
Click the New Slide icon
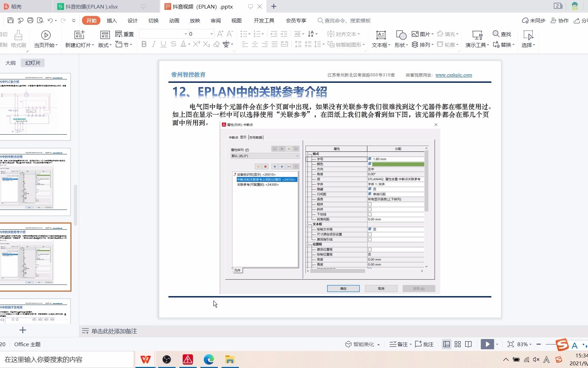(x=79, y=34)
